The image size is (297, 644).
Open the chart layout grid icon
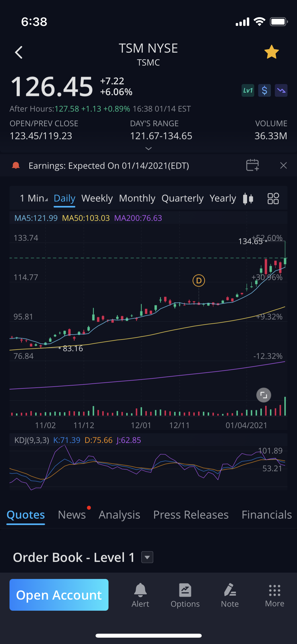point(273,199)
